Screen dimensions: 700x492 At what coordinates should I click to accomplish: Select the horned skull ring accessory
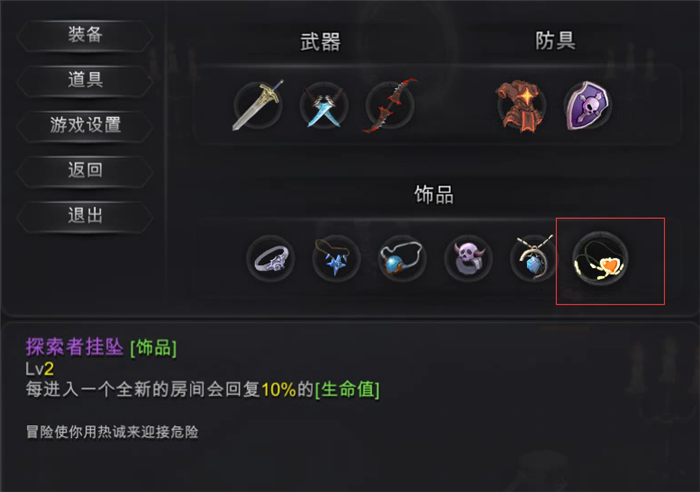point(468,259)
